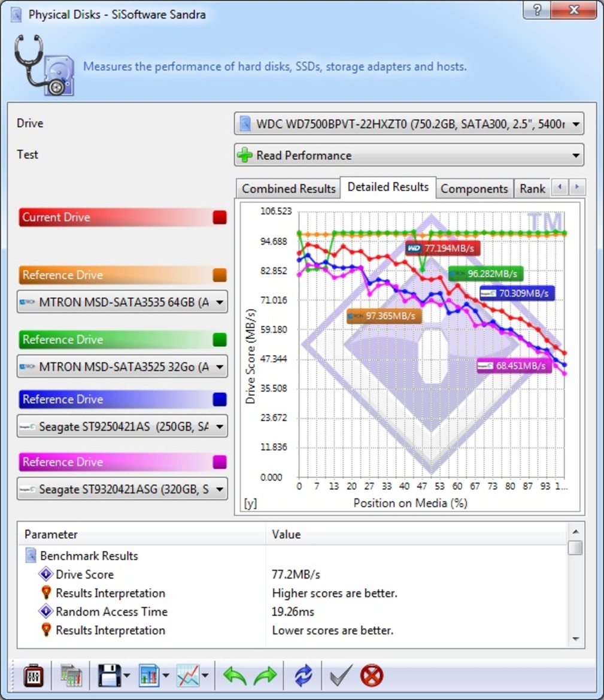
Task: Click the 'Higher scores are better.' value
Action: (335, 593)
